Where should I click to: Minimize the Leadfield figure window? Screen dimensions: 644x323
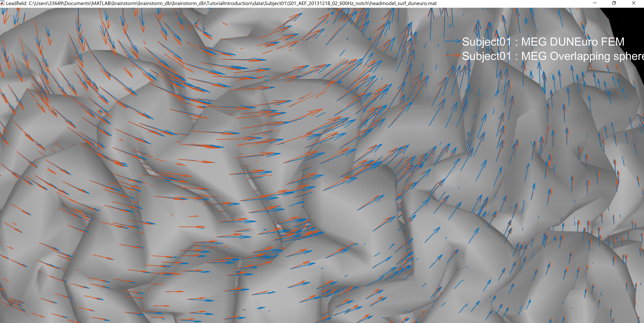click(x=595, y=3)
